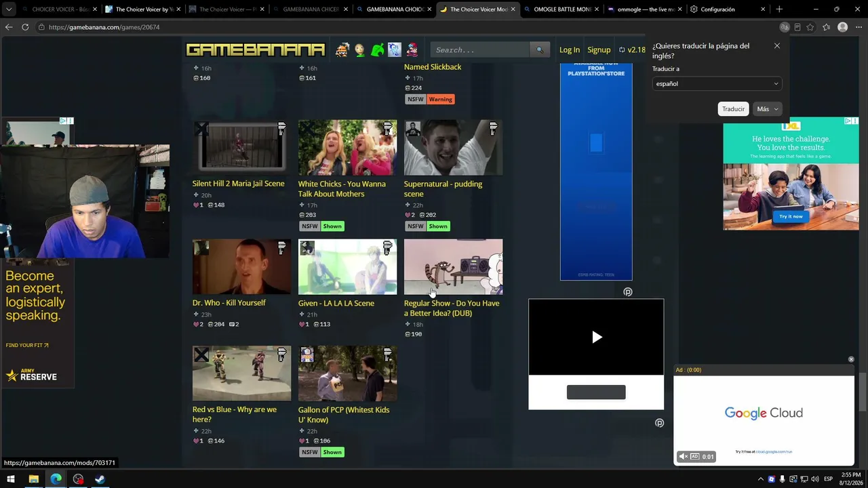Open the Baldi game icon in header

pyautogui.click(x=359, y=49)
